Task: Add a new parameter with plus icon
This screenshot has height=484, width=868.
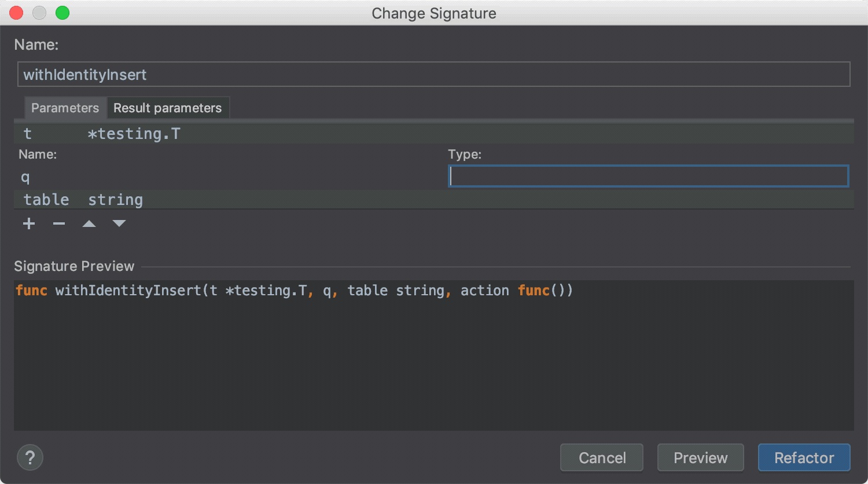Action: [x=29, y=223]
